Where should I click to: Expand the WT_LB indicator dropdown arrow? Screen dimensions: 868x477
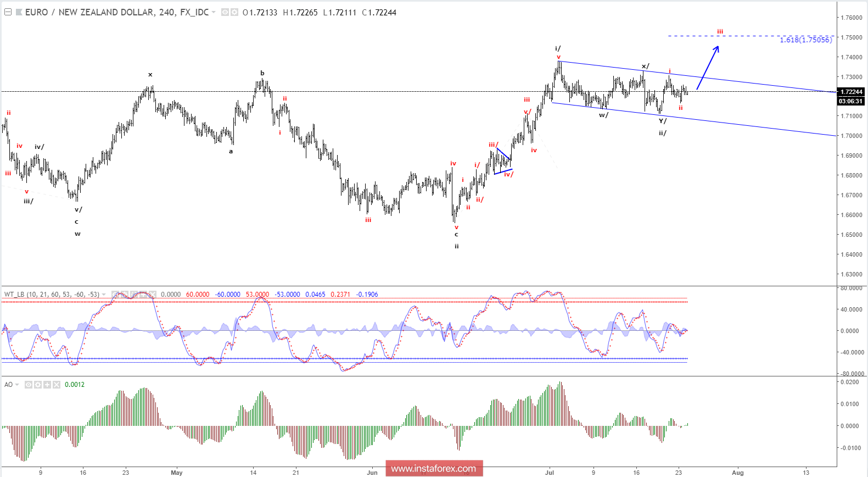pos(104,295)
